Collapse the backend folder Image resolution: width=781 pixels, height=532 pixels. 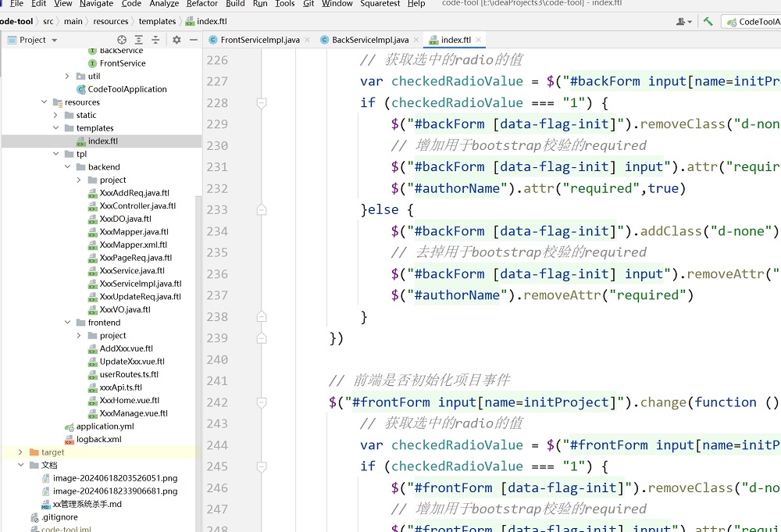67,167
